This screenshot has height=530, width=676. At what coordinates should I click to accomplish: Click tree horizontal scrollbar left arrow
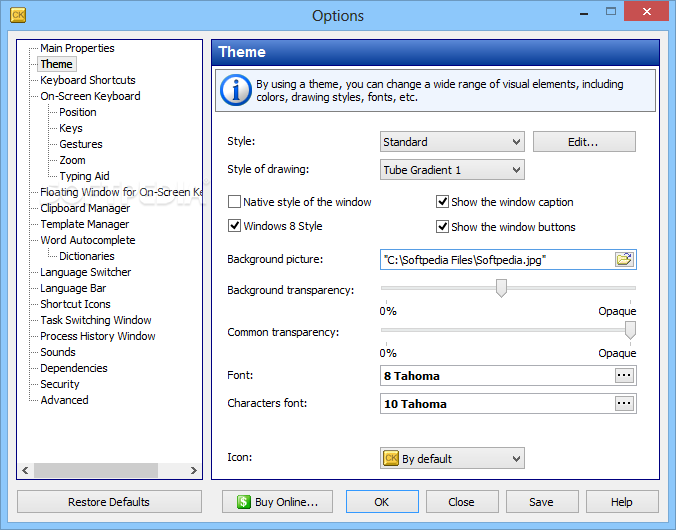pos(25,470)
